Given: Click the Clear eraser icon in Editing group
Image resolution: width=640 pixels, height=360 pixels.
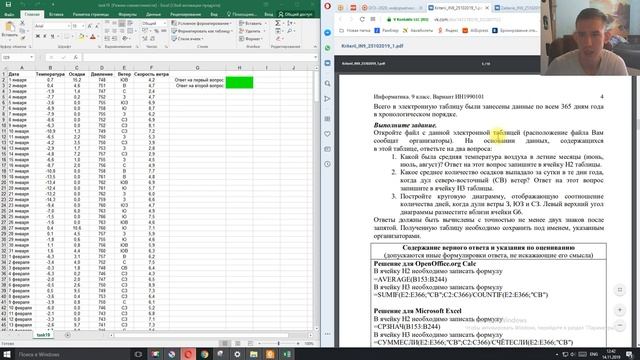Looking at the screenshot, I should (x=278, y=39).
